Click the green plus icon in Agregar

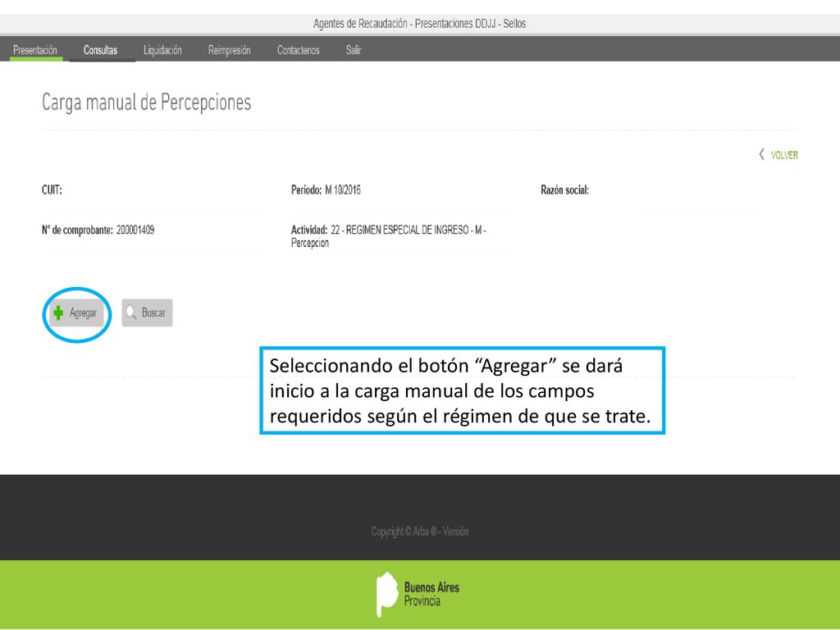(58, 313)
